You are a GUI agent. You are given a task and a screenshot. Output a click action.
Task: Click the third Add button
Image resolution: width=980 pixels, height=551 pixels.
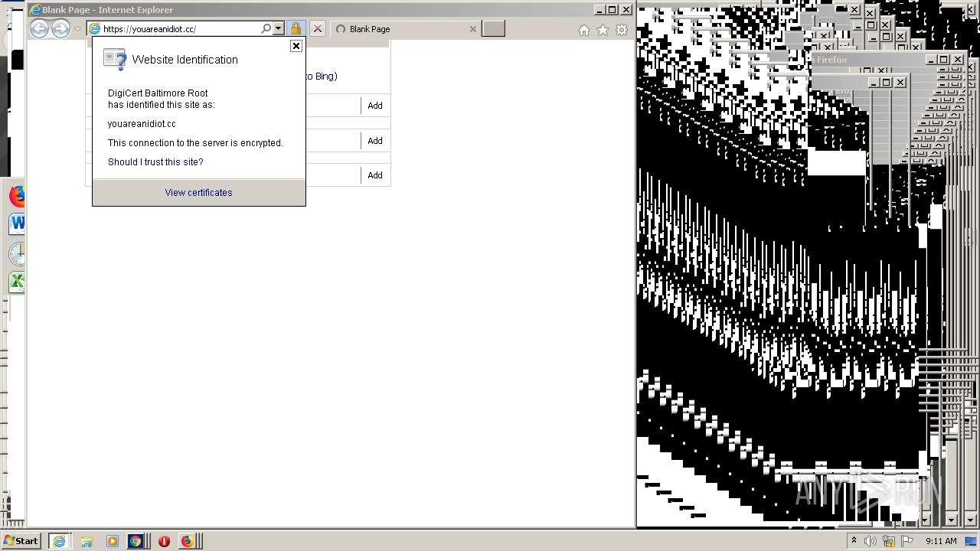coord(375,175)
